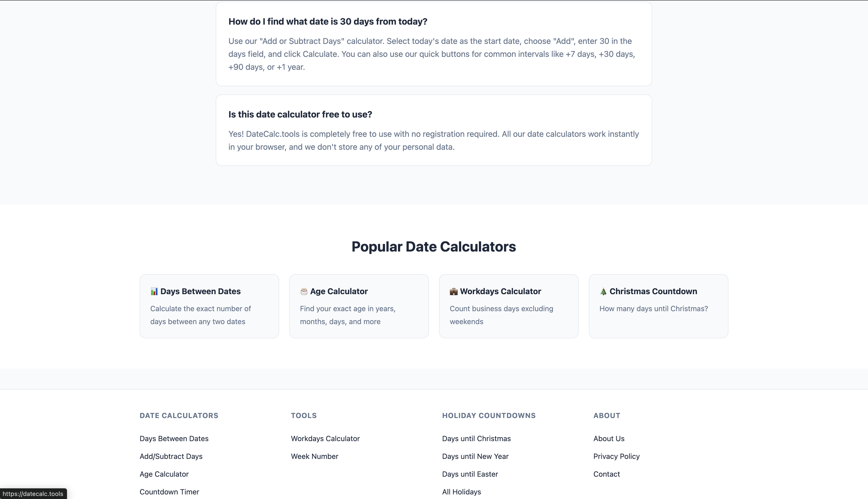The image size is (868, 499).
Task: Open the Workdays Calculator briefcase card
Action: [508, 306]
